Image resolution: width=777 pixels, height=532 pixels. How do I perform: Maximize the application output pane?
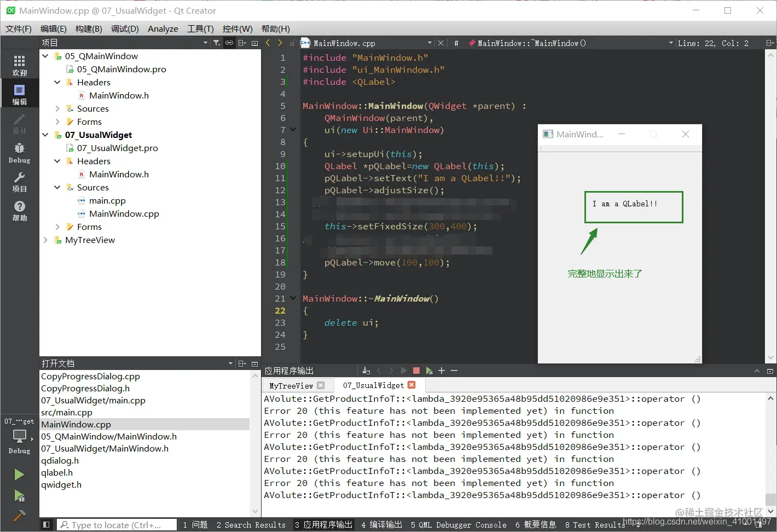(x=757, y=371)
